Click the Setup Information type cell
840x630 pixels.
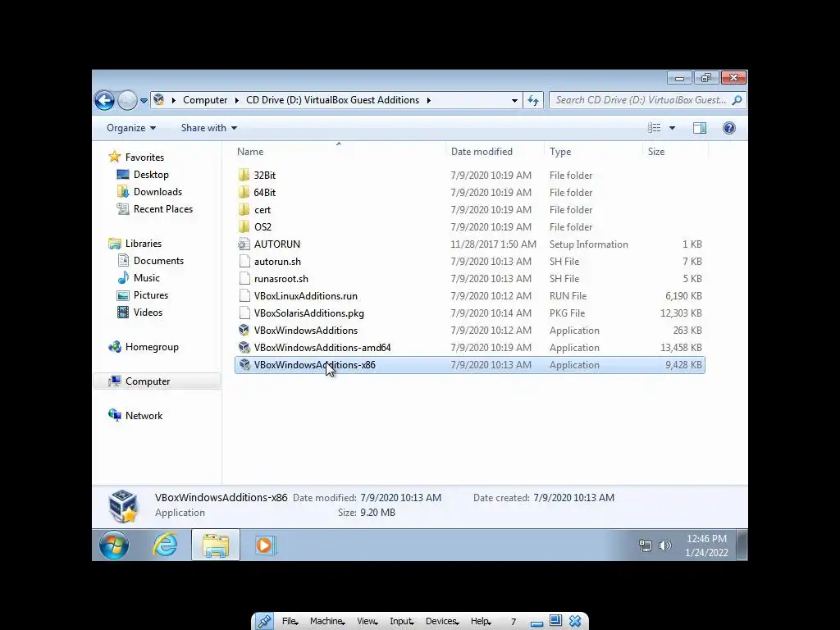point(589,244)
